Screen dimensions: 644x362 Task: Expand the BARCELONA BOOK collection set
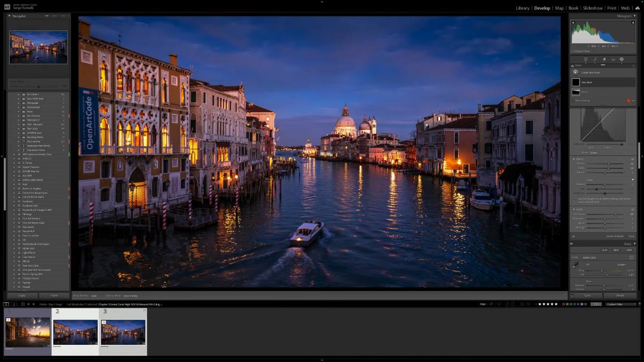pos(14,180)
